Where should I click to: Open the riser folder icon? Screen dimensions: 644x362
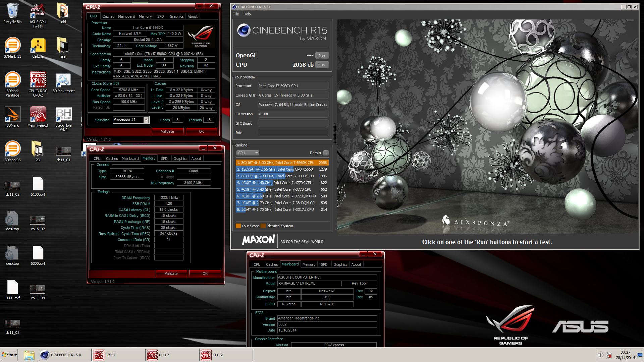(63, 48)
